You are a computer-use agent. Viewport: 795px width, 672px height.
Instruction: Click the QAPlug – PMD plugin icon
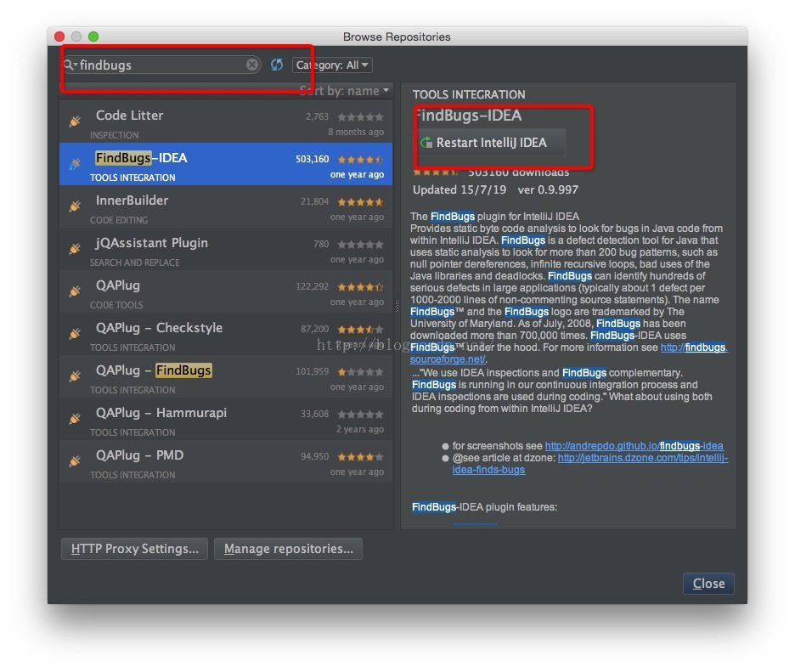click(75, 461)
